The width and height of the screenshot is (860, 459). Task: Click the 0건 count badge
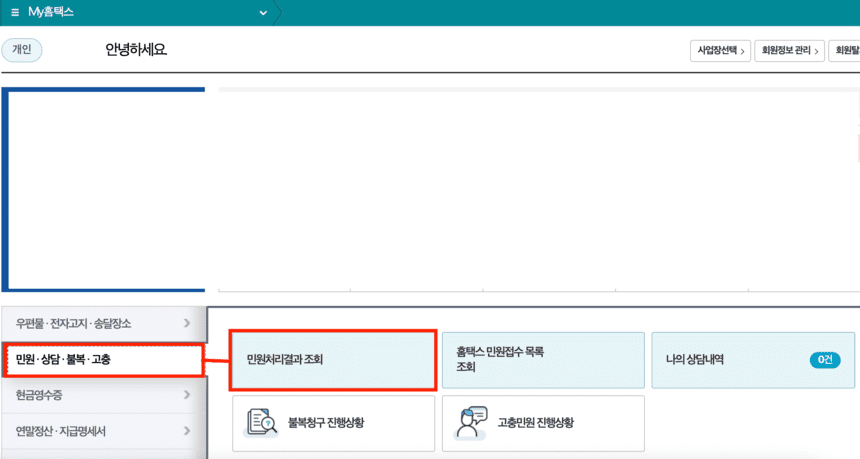click(825, 360)
